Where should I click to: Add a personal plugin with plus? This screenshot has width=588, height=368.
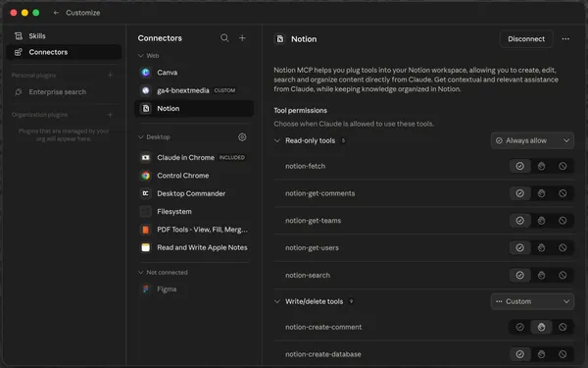tap(110, 76)
